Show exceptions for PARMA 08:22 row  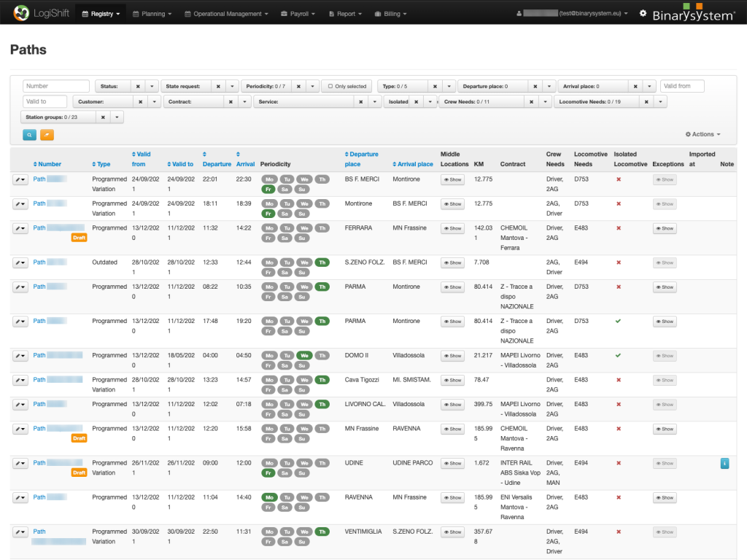point(665,287)
